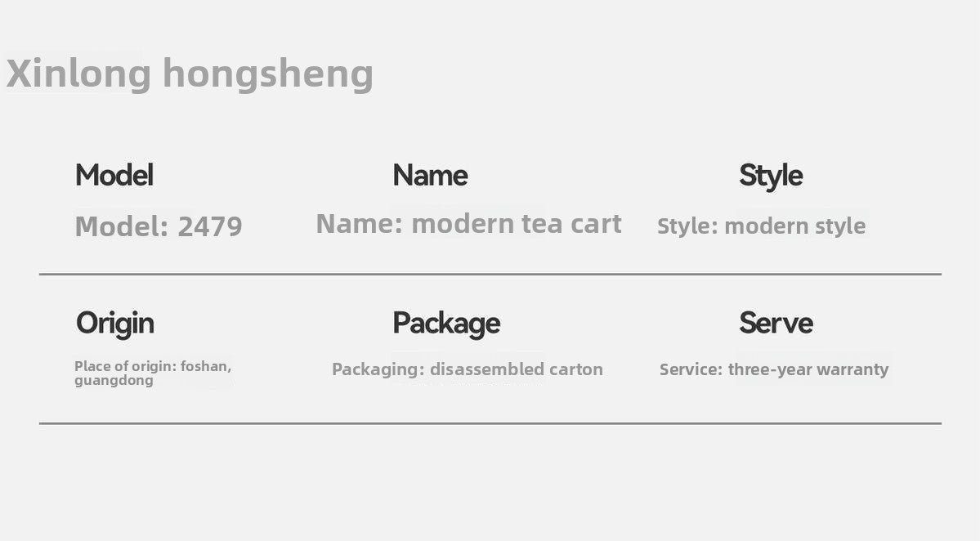Click the bold "Name" heading

(430, 175)
